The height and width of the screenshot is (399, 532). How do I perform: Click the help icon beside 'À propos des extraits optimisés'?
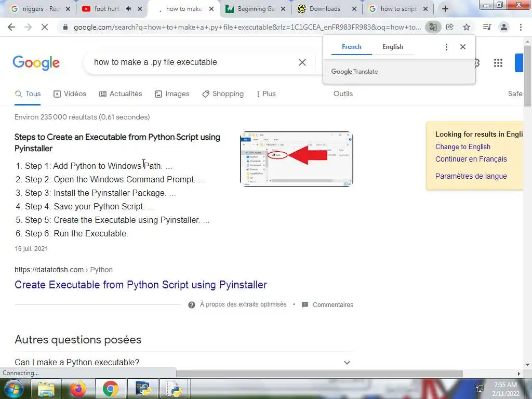tap(192, 304)
